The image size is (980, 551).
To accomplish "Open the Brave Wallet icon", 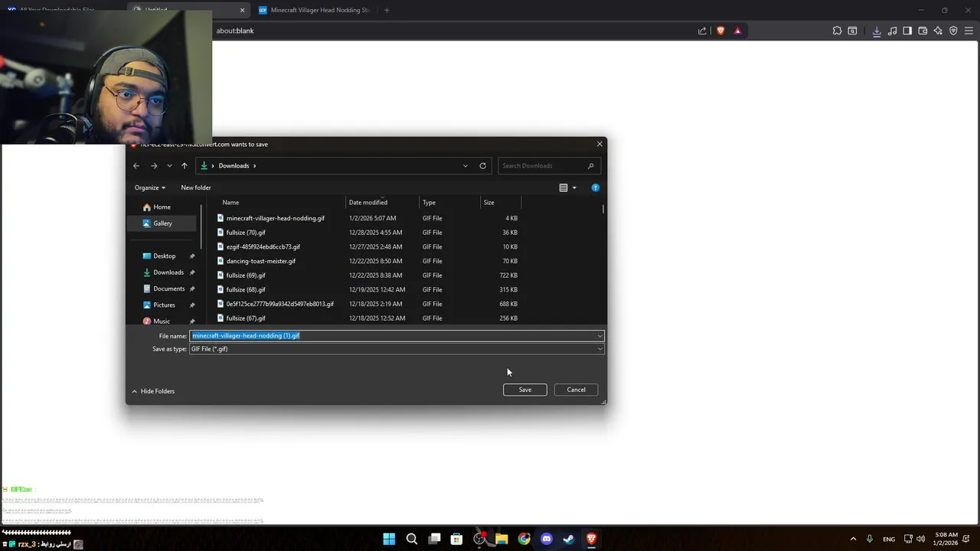I will 923,31.
